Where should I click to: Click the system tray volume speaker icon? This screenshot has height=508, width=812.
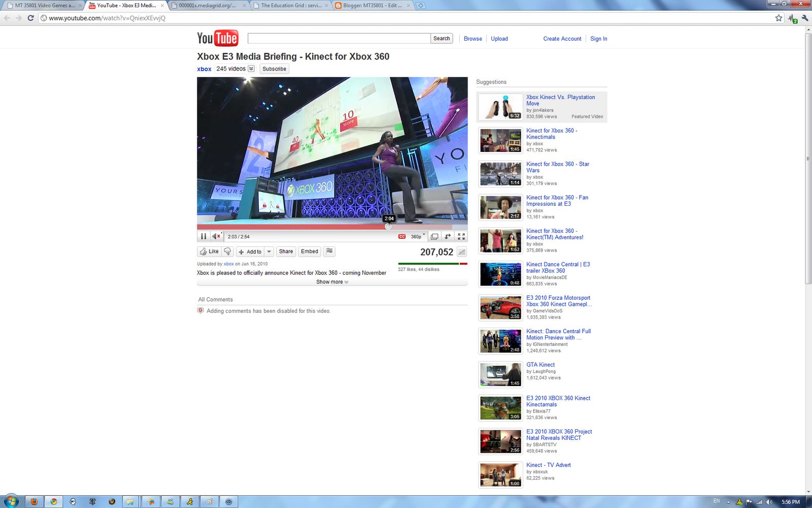point(769,502)
